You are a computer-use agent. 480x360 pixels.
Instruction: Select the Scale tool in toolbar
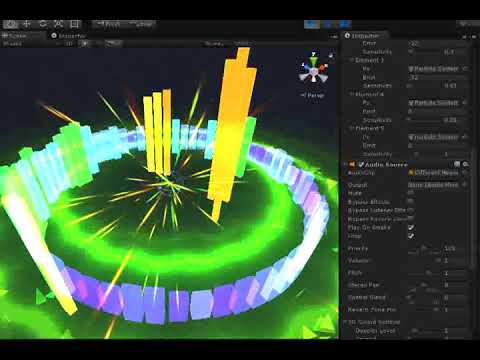[58, 24]
